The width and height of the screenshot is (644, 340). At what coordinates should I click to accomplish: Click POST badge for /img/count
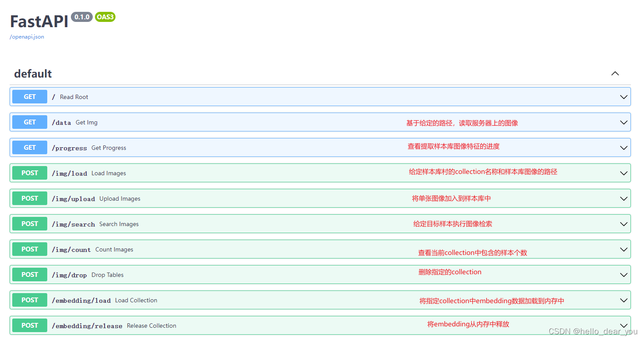pyautogui.click(x=30, y=249)
